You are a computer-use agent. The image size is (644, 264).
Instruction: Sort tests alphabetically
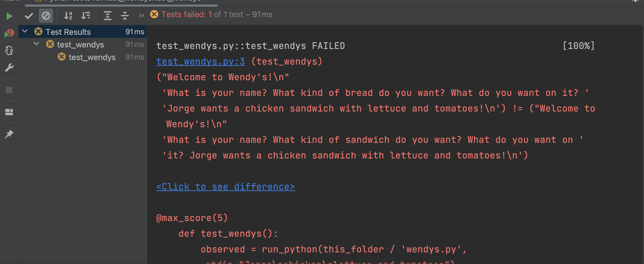68,16
